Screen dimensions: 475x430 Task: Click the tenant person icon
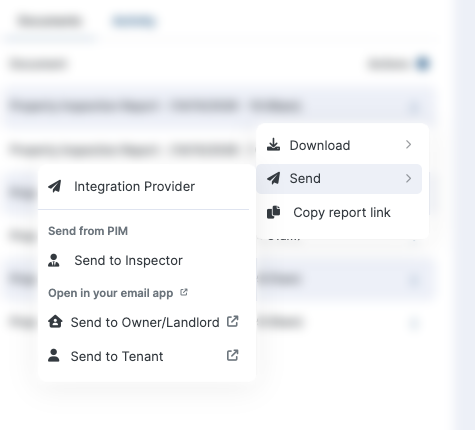tap(54, 356)
